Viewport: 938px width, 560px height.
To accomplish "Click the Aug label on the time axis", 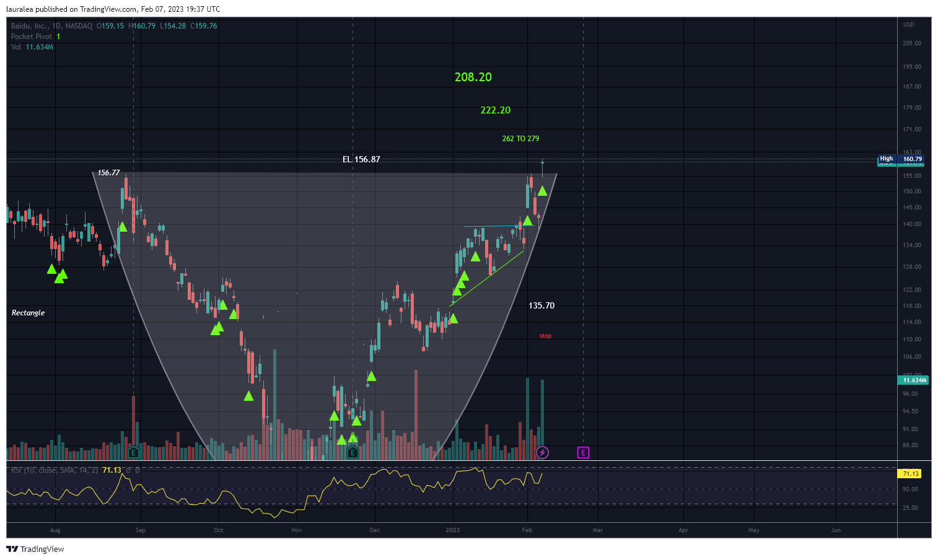I will click(55, 530).
